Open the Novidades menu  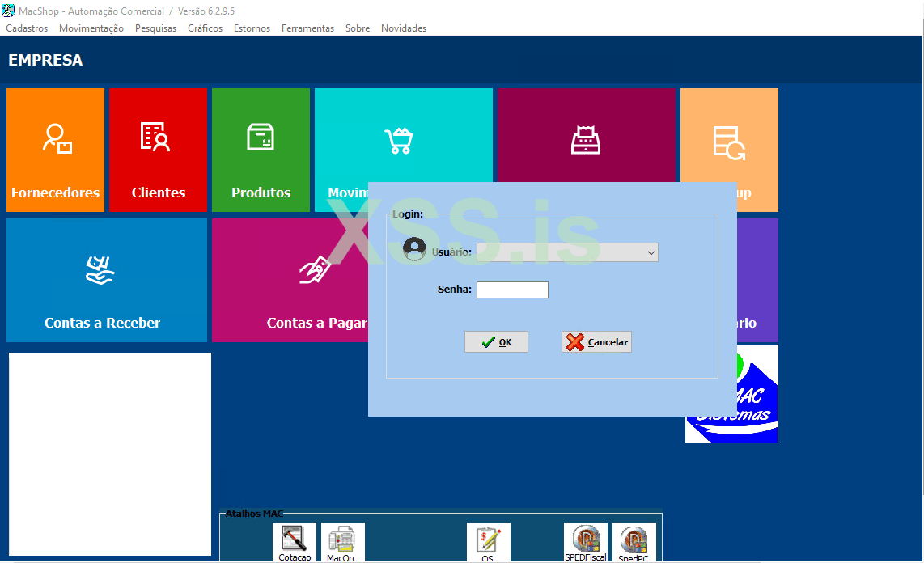pyautogui.click(x=404, y=28)
